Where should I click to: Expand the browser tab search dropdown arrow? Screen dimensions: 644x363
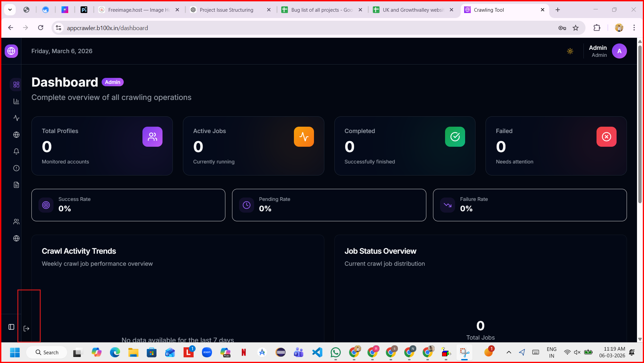(10, 10)
